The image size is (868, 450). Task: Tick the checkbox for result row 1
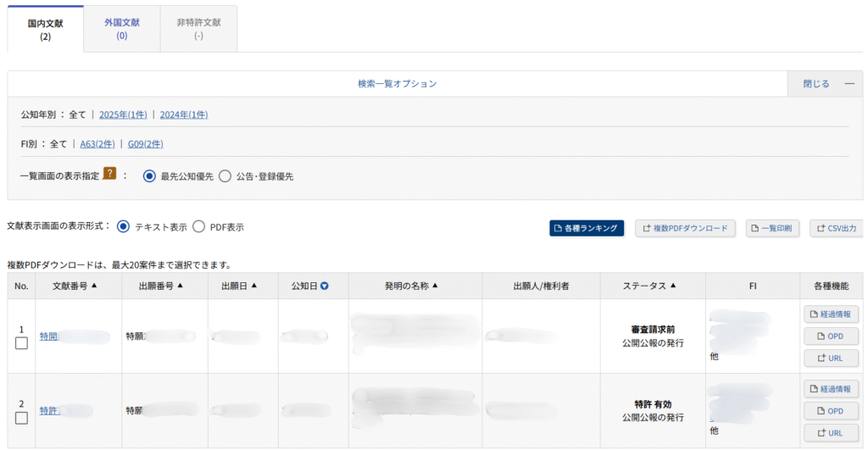pos(21,343)
